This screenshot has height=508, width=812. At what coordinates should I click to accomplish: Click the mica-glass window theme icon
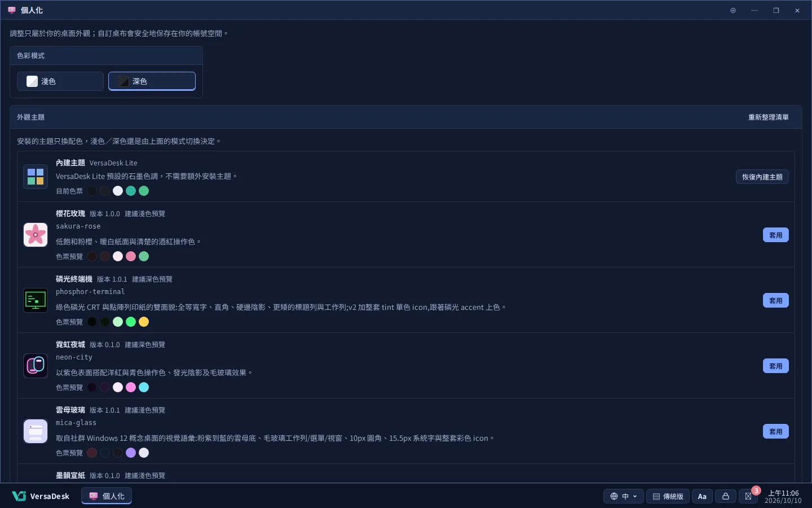(x=36, y=431)
